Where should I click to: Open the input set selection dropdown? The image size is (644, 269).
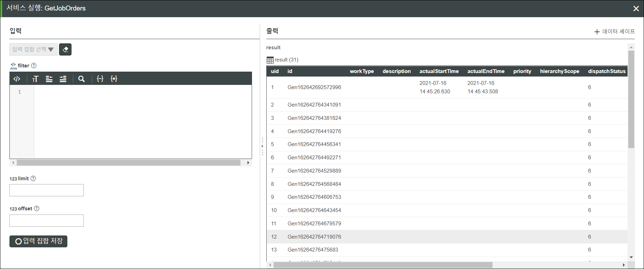click(34, 50)
